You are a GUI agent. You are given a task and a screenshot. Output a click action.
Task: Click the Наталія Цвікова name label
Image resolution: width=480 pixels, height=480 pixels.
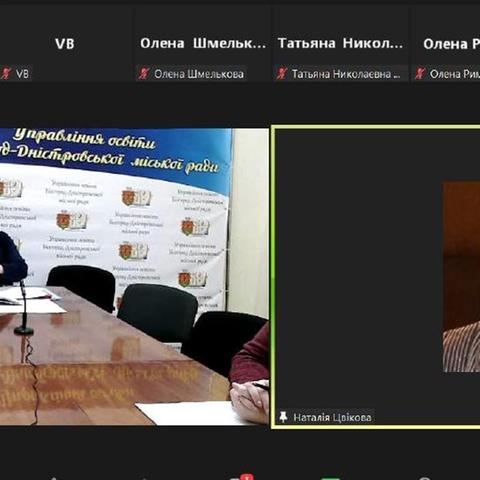[332, 418]
